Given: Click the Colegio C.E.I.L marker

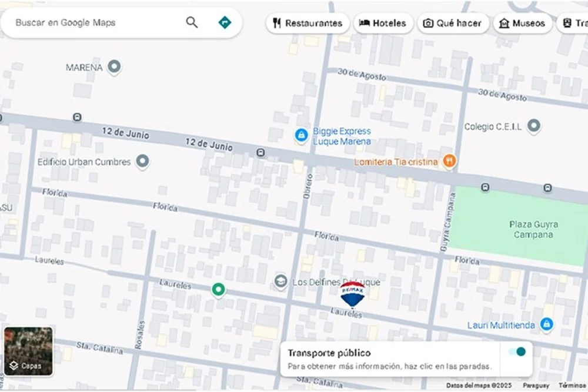Looking at the screenshot, I should [533, 126].
